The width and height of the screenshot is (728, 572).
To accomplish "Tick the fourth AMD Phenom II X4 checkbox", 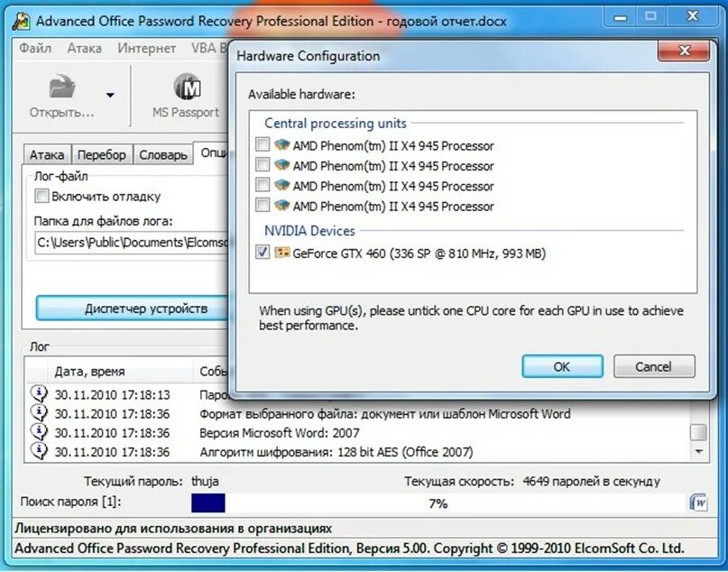I will (263, 205).
